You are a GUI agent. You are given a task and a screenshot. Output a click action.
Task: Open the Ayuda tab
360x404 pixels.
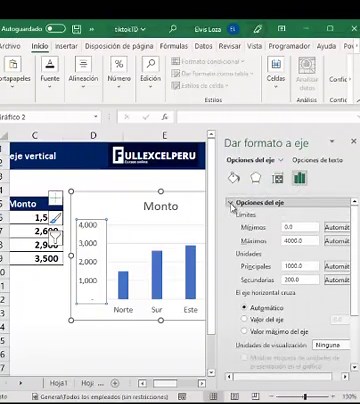click(326, 46)
